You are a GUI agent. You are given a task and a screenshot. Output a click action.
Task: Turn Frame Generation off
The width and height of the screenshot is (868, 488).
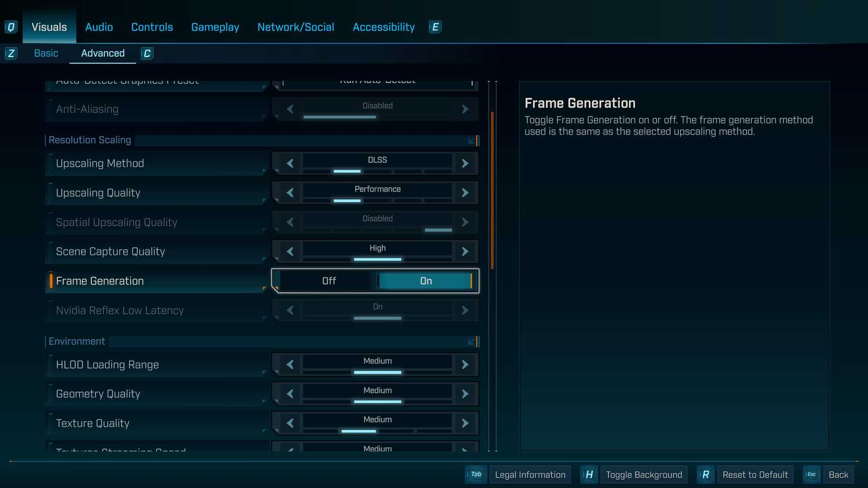click(329, 281)
